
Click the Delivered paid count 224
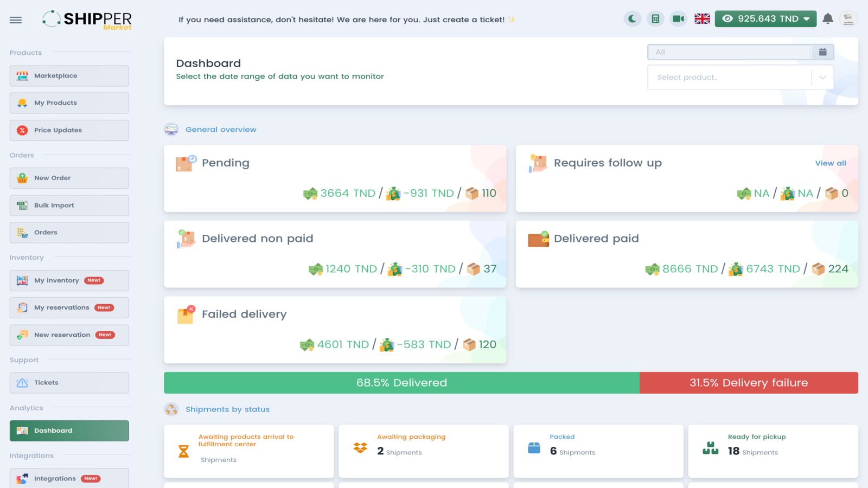(x=838, y=269)
